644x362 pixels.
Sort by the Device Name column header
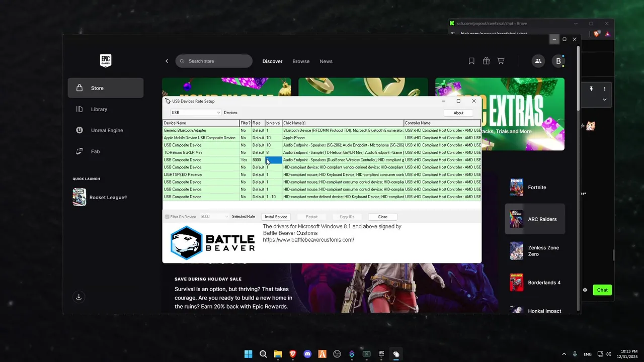pyautogui.click(x=201, y=123)
